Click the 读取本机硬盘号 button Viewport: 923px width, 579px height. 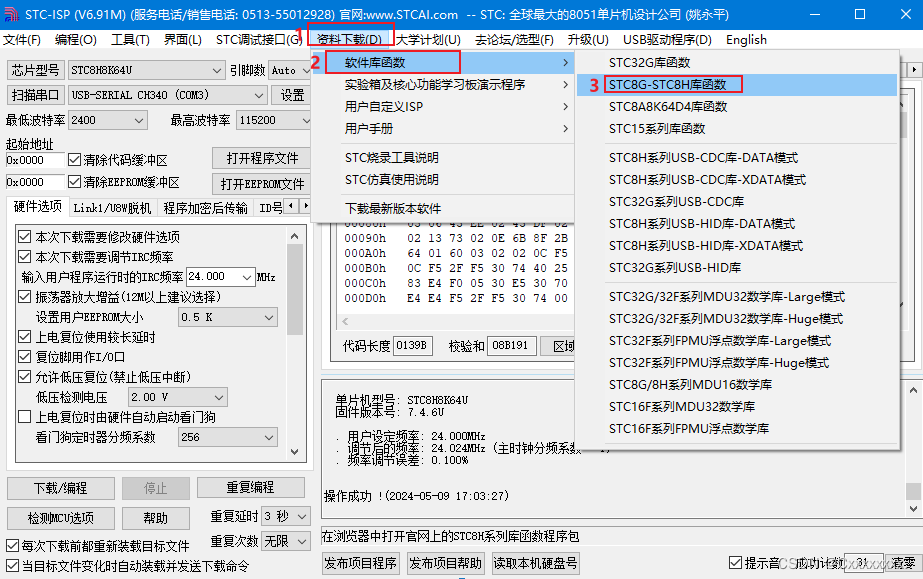(535, 563)
